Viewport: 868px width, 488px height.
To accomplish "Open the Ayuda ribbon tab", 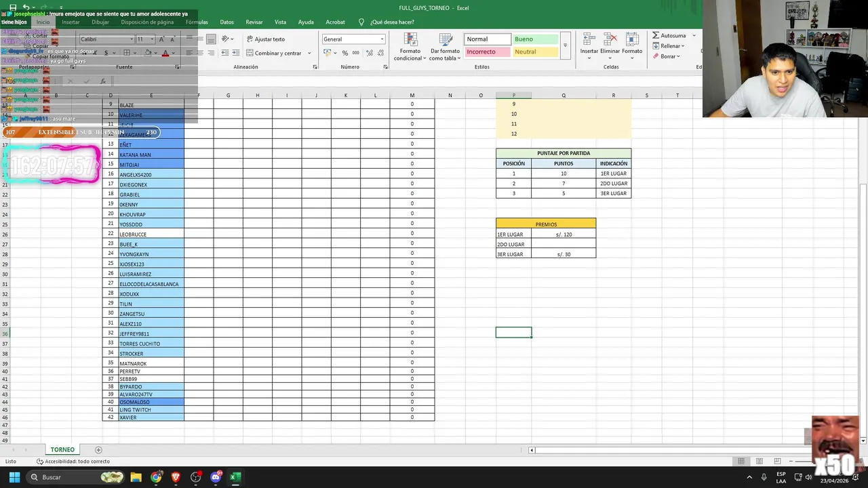I will coord(306,22).
